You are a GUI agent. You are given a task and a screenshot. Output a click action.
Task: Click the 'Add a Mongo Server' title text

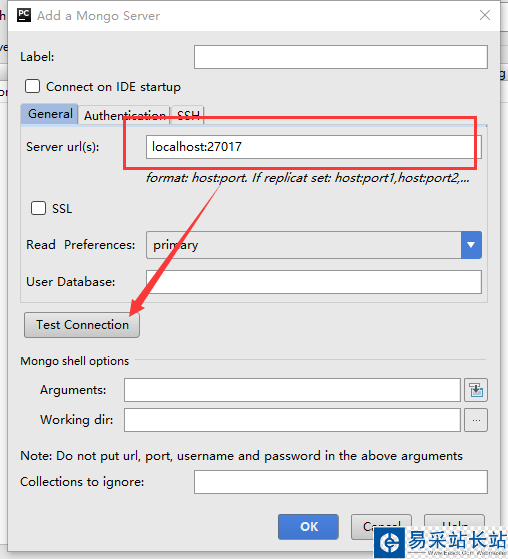98,16
